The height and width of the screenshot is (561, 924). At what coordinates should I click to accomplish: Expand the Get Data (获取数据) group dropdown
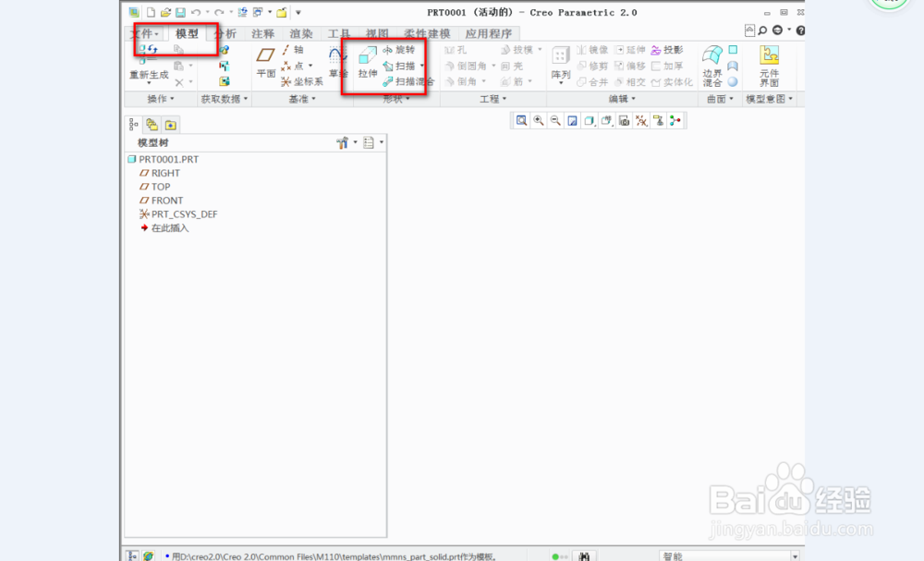[225, 99]
